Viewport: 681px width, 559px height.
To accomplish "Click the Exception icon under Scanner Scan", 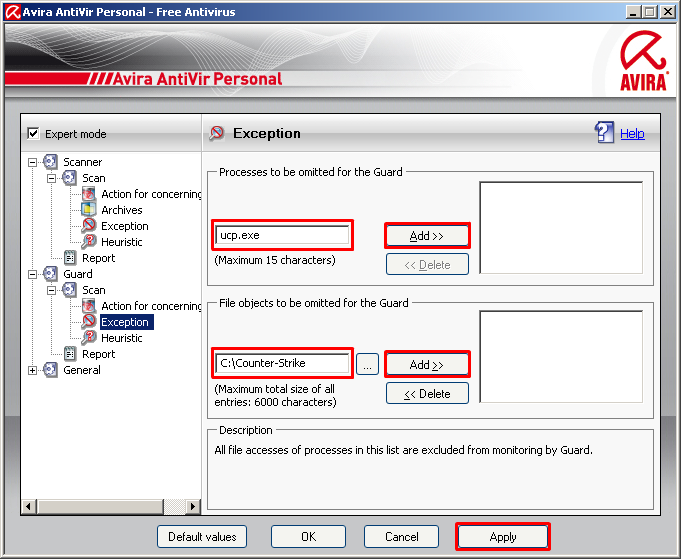I will coord(89,225).
